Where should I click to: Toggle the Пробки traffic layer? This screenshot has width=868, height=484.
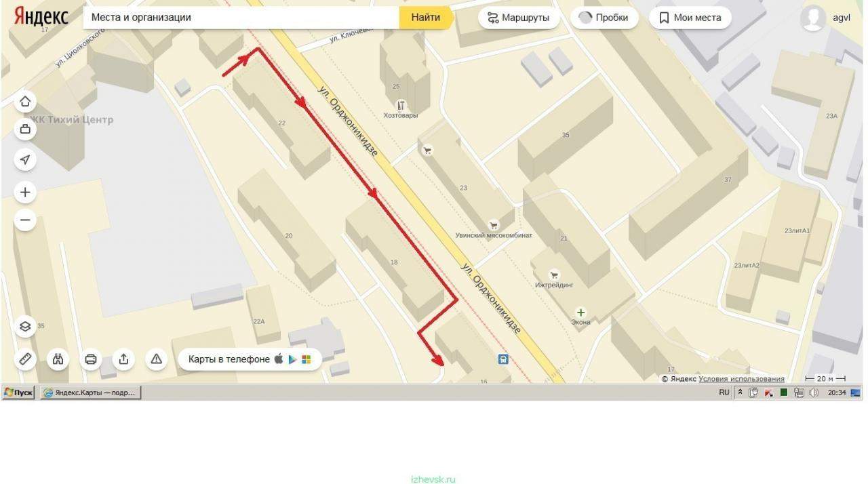pyautogui.click(x=604, y=18)
